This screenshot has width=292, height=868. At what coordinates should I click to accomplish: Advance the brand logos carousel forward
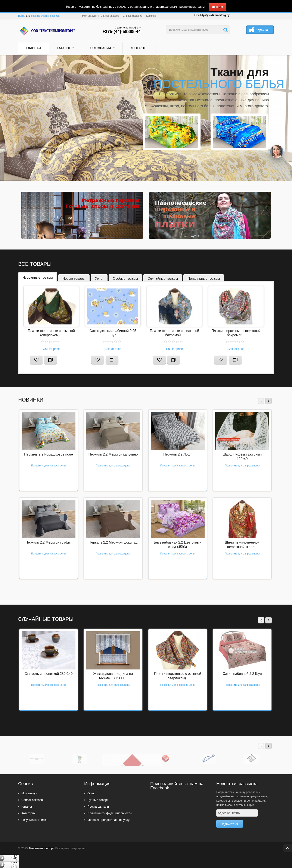pyautogui.click(x=268, y=746)
